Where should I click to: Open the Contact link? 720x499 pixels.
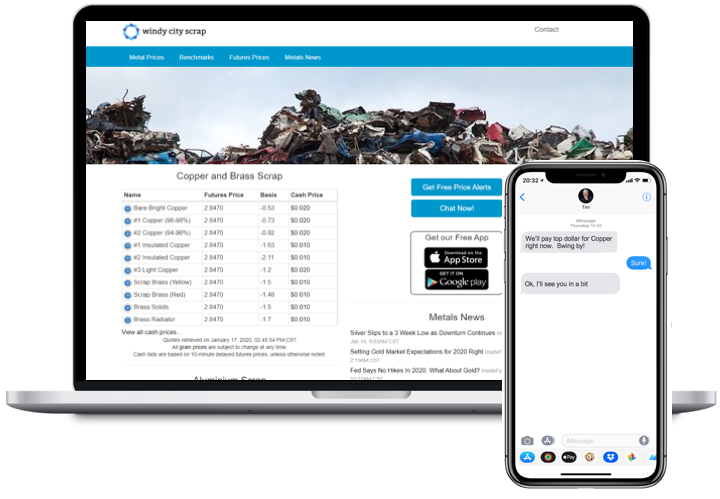pyautogui.click(x=546, y=29)
